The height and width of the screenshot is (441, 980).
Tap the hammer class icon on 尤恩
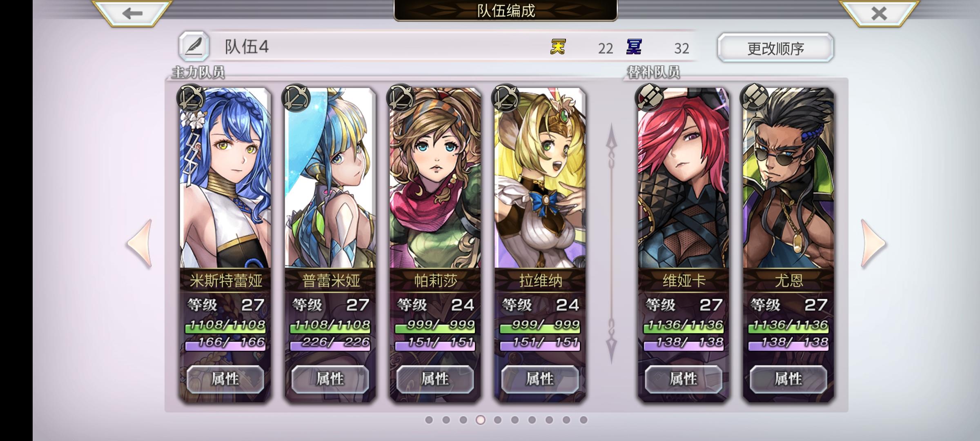click(754, 98)
